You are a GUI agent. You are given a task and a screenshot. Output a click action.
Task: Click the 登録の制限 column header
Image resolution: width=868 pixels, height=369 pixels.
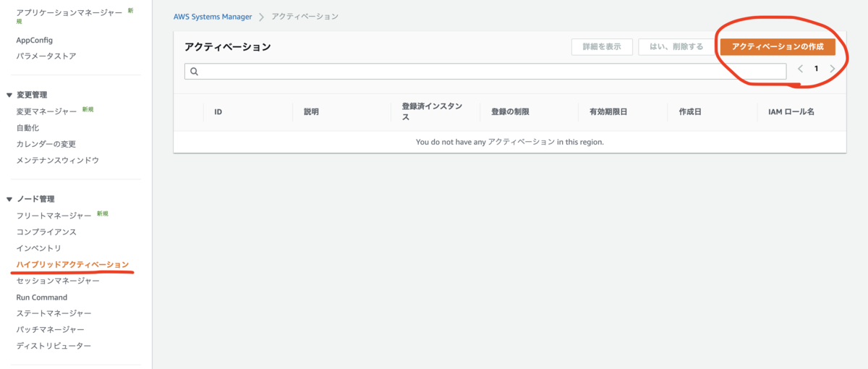[511, 112]
